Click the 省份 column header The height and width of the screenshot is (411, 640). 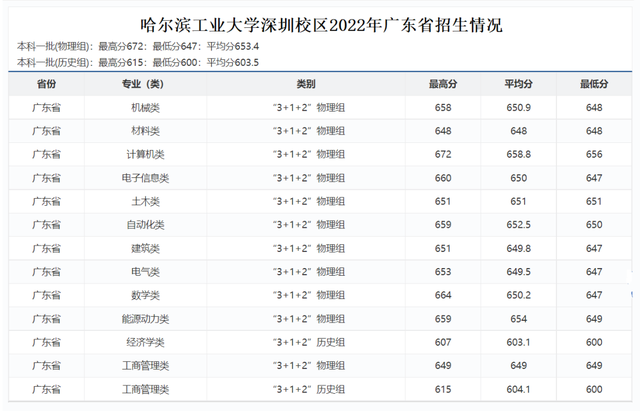(47, 84)
